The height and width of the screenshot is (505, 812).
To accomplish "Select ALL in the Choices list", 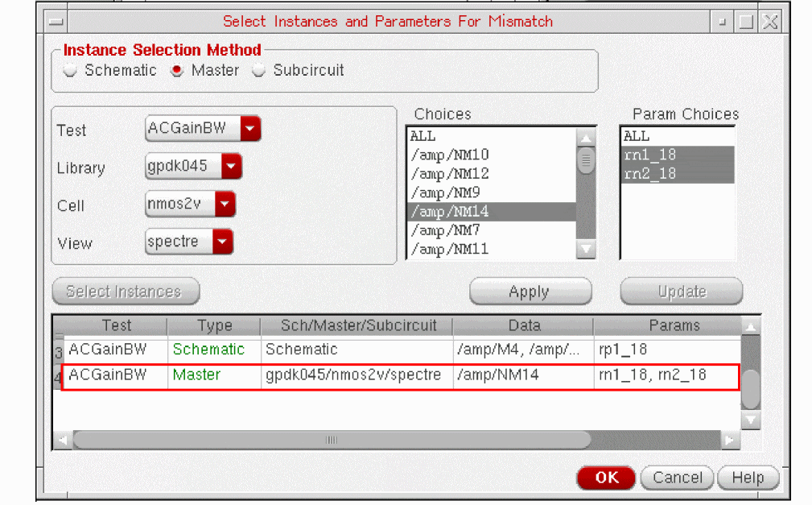I will (x=492, y=136).
